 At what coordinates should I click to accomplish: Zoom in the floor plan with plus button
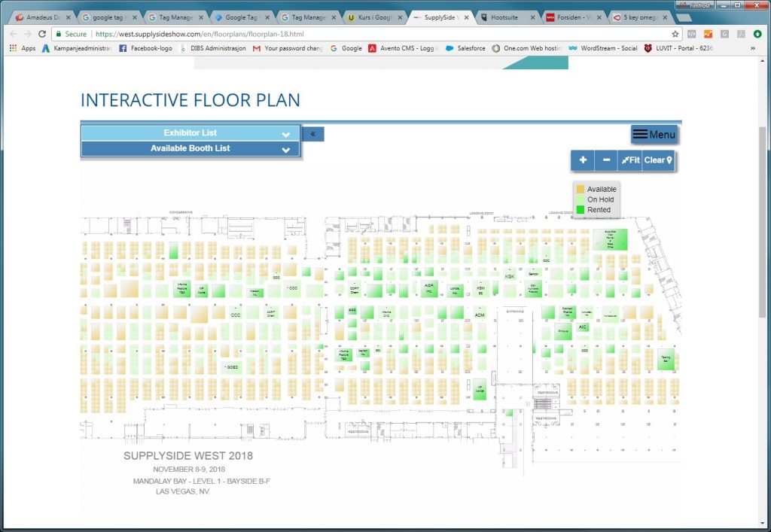[583, 160]
